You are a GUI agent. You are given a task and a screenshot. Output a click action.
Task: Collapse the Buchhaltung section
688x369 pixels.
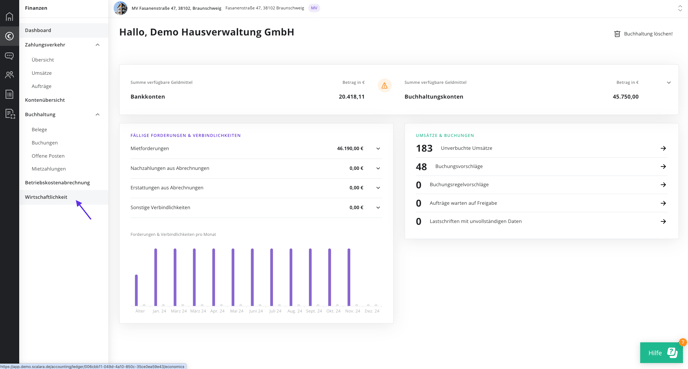(97, 115)
